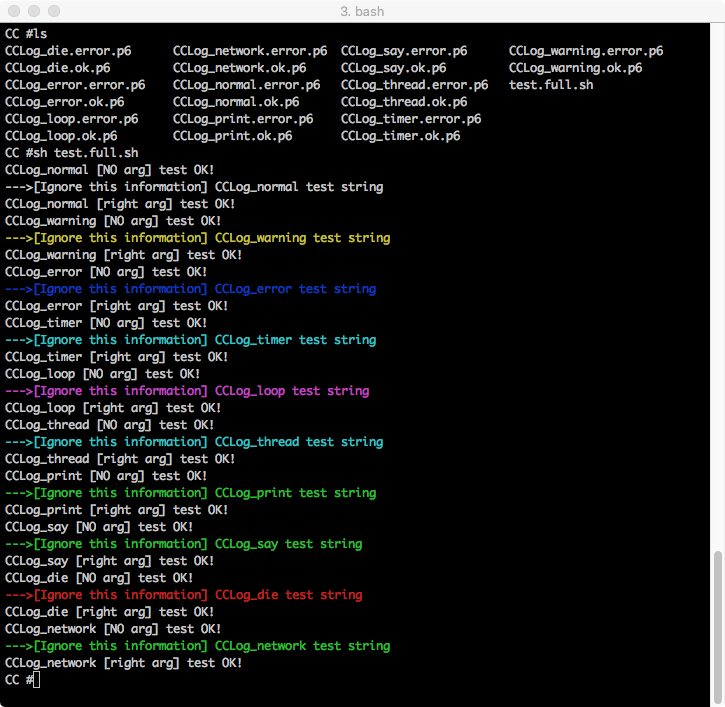Click green 'CCLog_say test string' line

point(184,544)
